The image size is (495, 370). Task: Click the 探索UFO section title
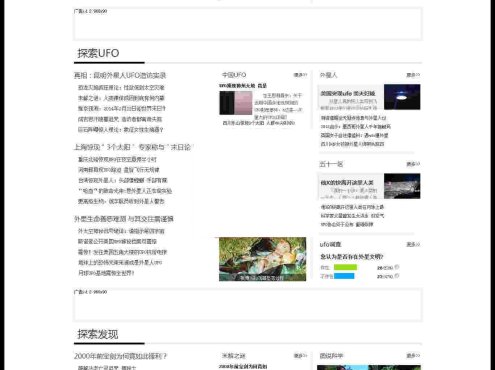(98, 53)
